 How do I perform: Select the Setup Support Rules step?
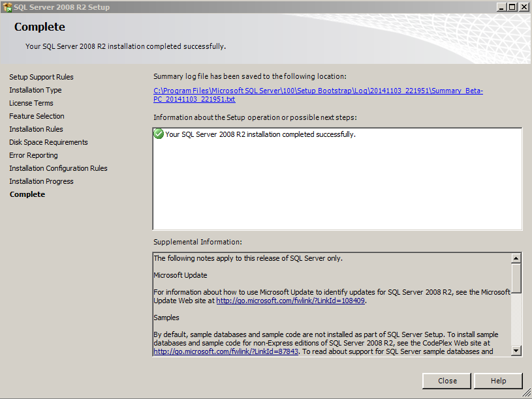point(41,77)
